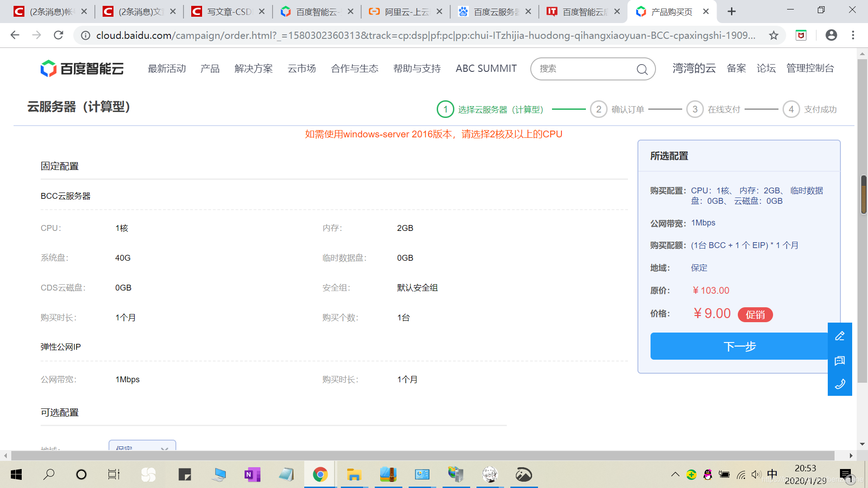
Task: Close the 产品购买页 tab
Action: (706, 12)
